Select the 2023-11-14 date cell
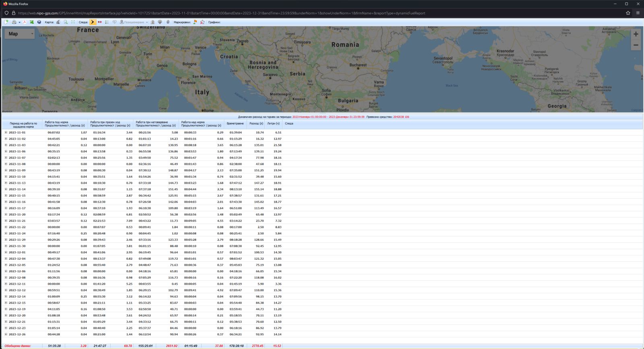Image resolution: width=644 pixels, height=349 pixels. click(x=17, y=189)
